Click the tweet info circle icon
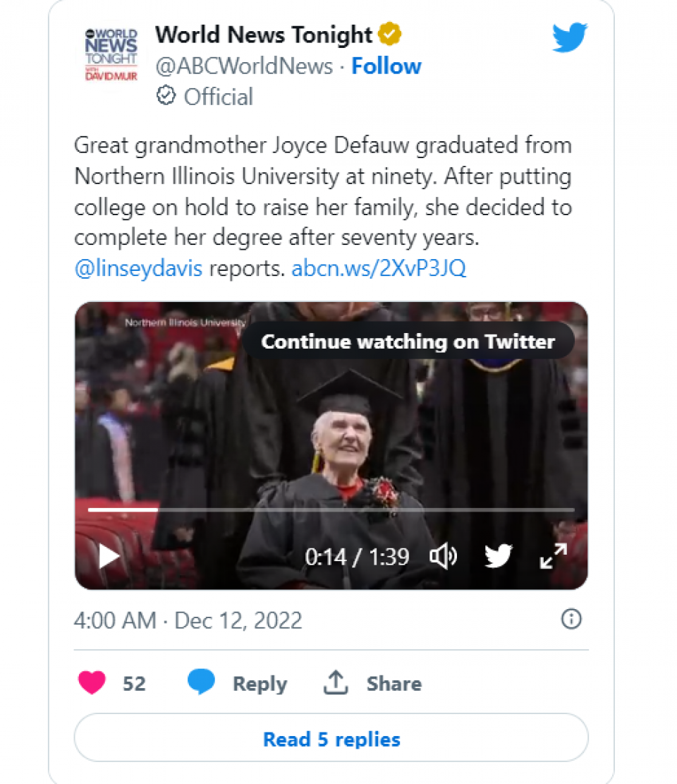Screen dimensions: 677x784 (571, 620)
